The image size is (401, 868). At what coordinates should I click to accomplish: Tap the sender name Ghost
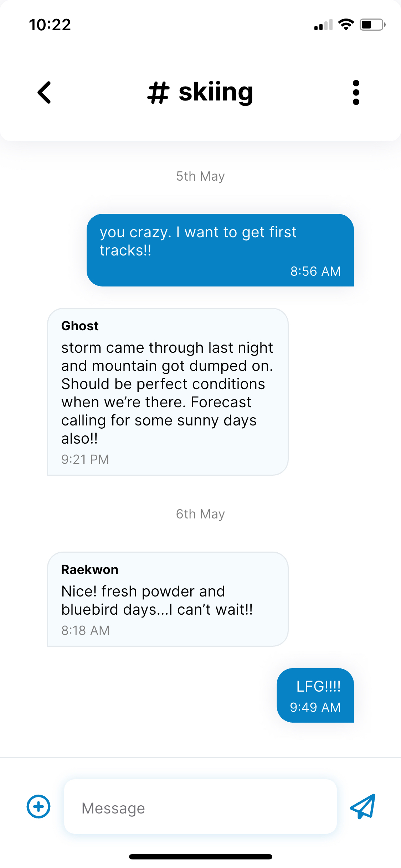tap(80, 326)
